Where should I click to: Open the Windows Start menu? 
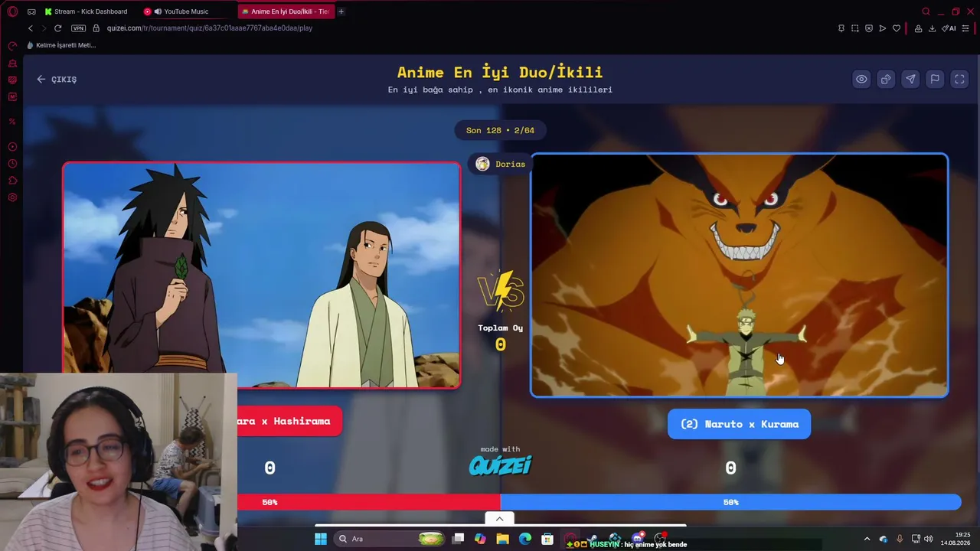pos(321,539)
